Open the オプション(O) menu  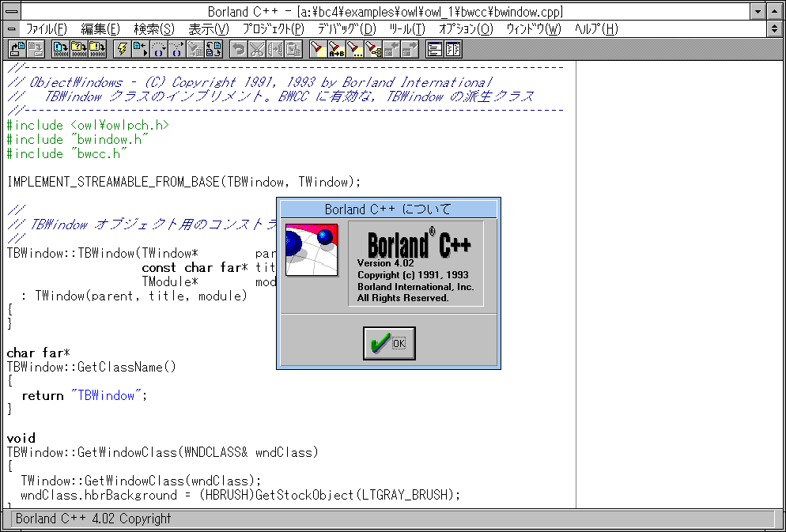466,29
